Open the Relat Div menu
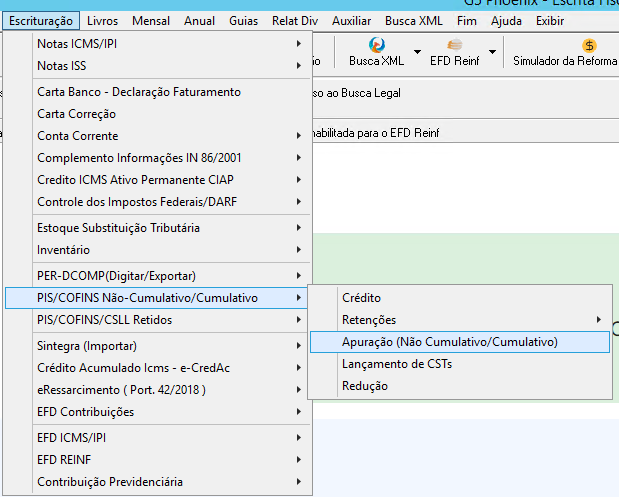 click(295, 21)
